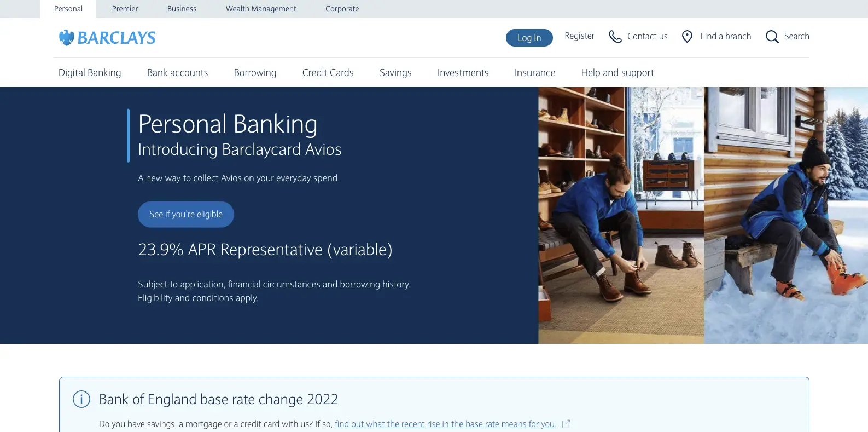The height and width of the screenshot is (432, 868).
Task: Click the See if you're eligible button
Action: pyautogui.click(x=186, y=215)
